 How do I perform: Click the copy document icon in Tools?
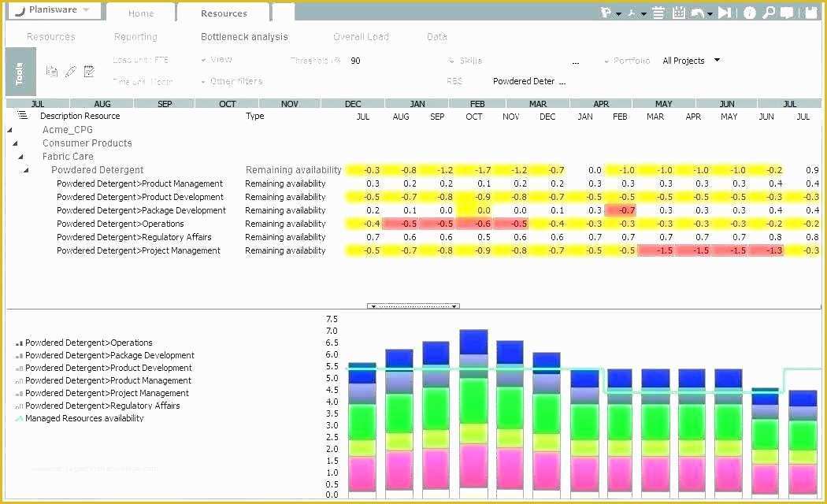(52, 71)
